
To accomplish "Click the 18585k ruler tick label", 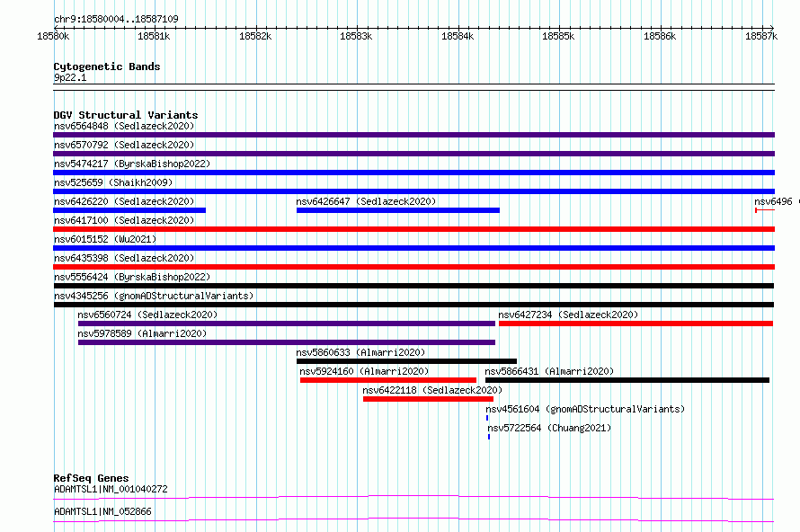I will point(558,36).
